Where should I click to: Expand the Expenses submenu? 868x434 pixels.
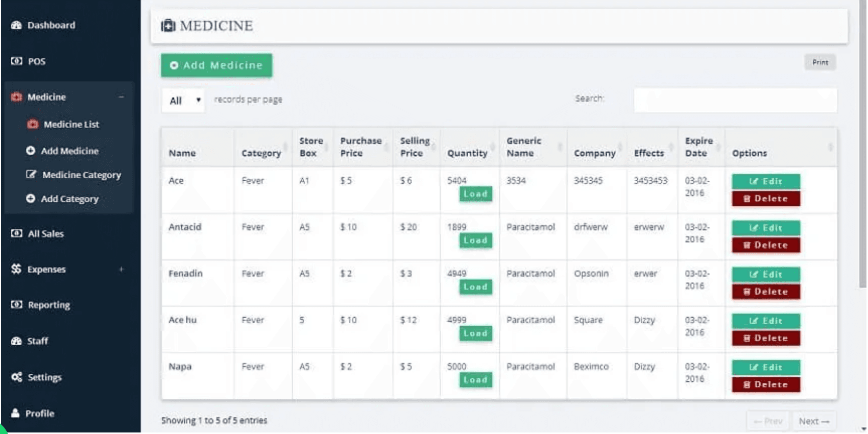[x=121, y=269]
